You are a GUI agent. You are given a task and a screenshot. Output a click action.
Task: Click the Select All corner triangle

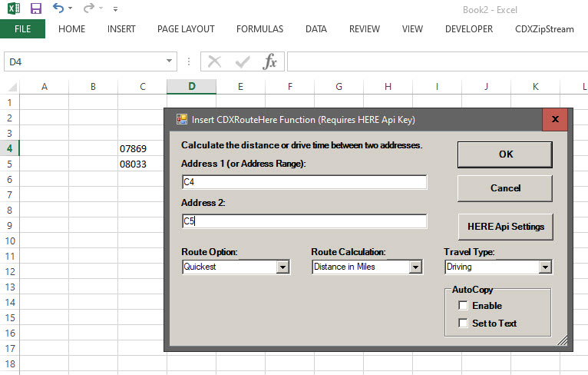click(12, 87)
